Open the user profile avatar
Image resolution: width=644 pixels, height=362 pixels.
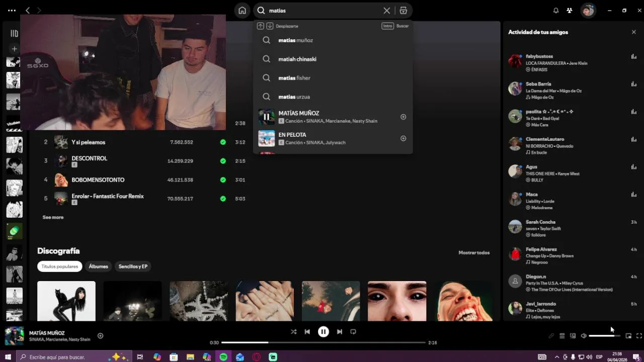coord(588,11)
